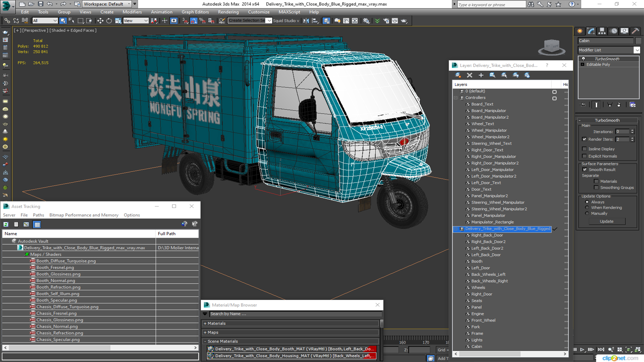Click Refresh icon in Asset Tracking toolbar
The image size is (644, 362).
(x=6, y=225)
